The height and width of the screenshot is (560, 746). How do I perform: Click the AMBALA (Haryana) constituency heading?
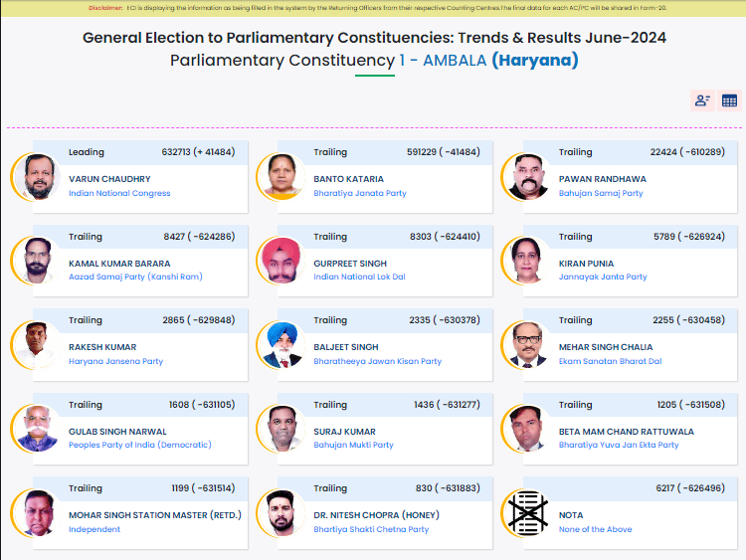(x=500, y=61)
